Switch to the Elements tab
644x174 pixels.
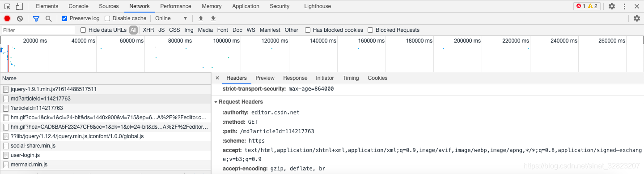coord(47,6)
